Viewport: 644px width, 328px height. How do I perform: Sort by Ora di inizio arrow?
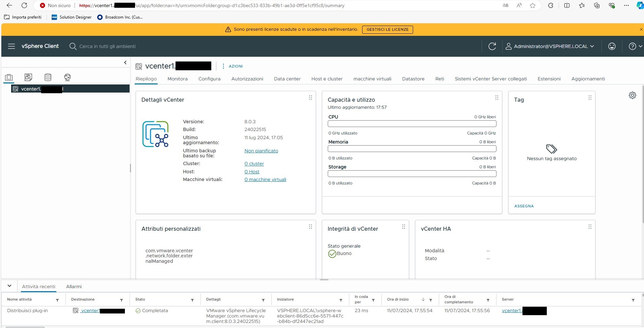423,300
